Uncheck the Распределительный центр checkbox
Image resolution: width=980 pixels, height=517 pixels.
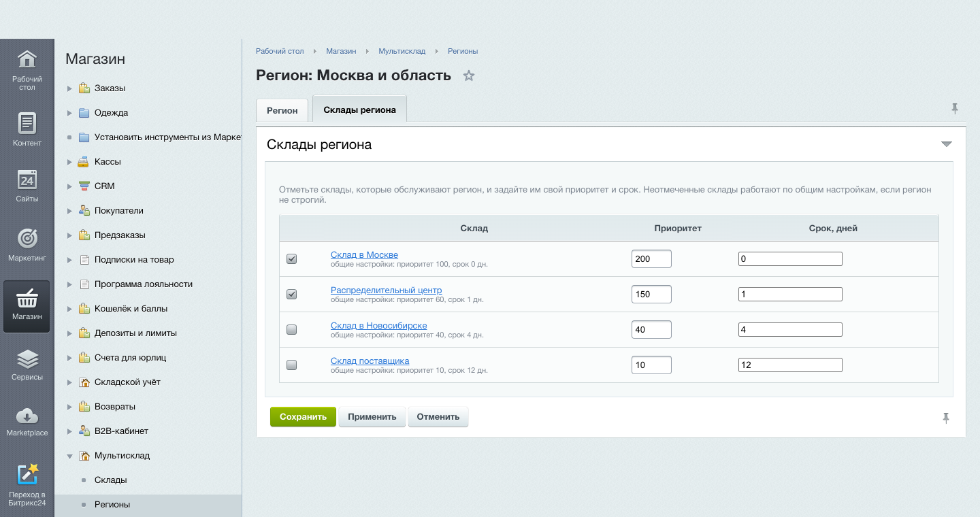292,294
